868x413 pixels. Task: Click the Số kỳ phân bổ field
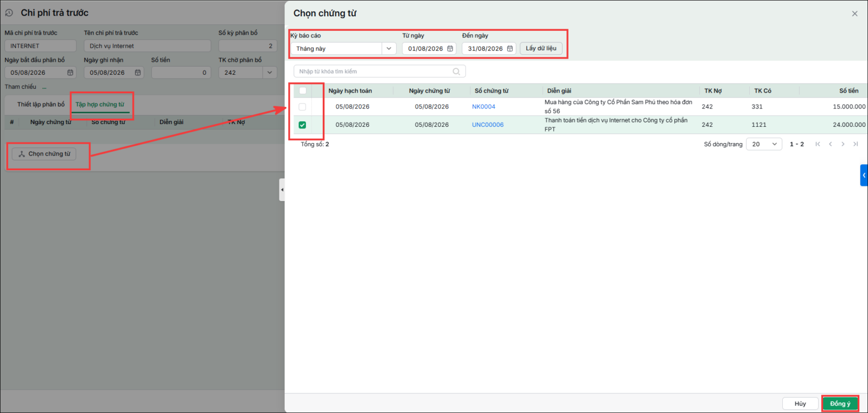248,46
